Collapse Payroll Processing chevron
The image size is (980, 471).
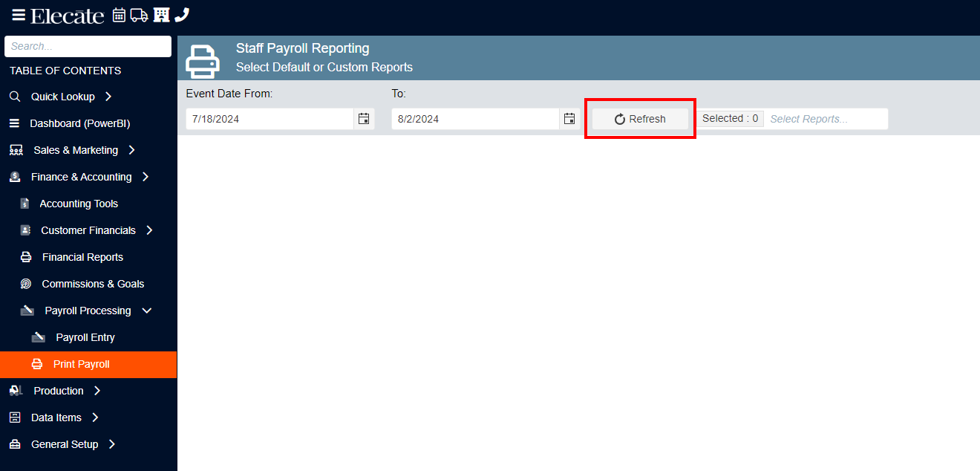coord(147,311)
